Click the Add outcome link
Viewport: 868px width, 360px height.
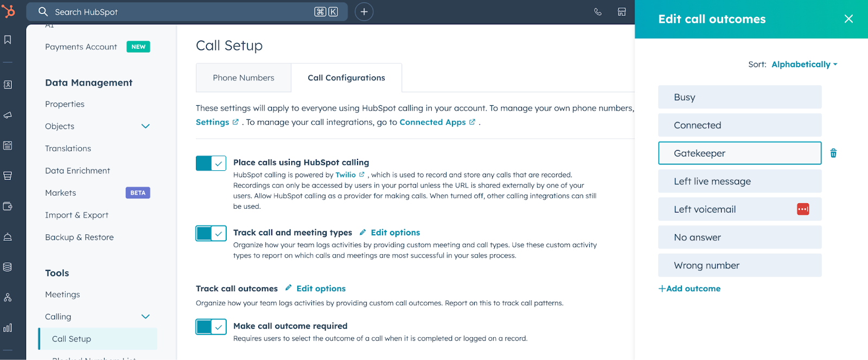pos(690,289)
